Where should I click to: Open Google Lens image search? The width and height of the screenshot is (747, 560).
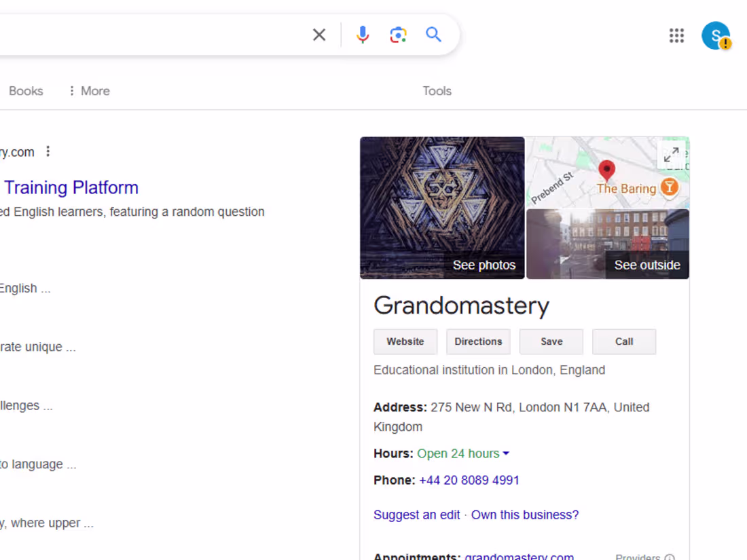(398, 35)
